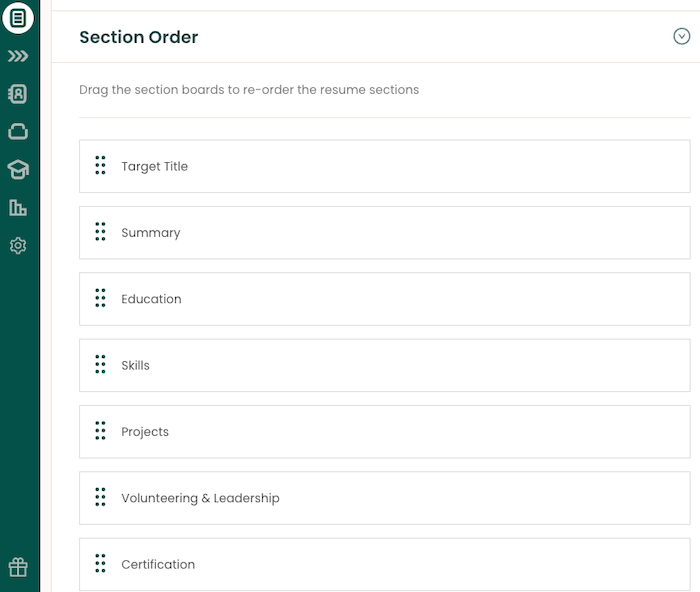Viewport: 700px width, 592px height.
Task: Click the gift box icon
Action: click(18, 567)
